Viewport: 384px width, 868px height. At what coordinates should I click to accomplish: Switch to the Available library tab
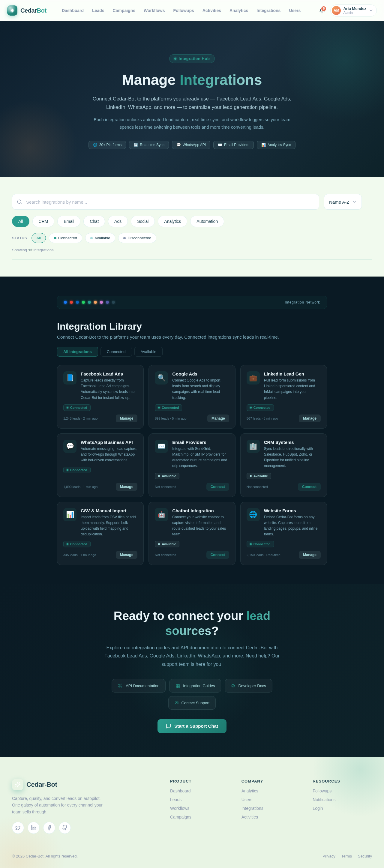click(148, 352)
